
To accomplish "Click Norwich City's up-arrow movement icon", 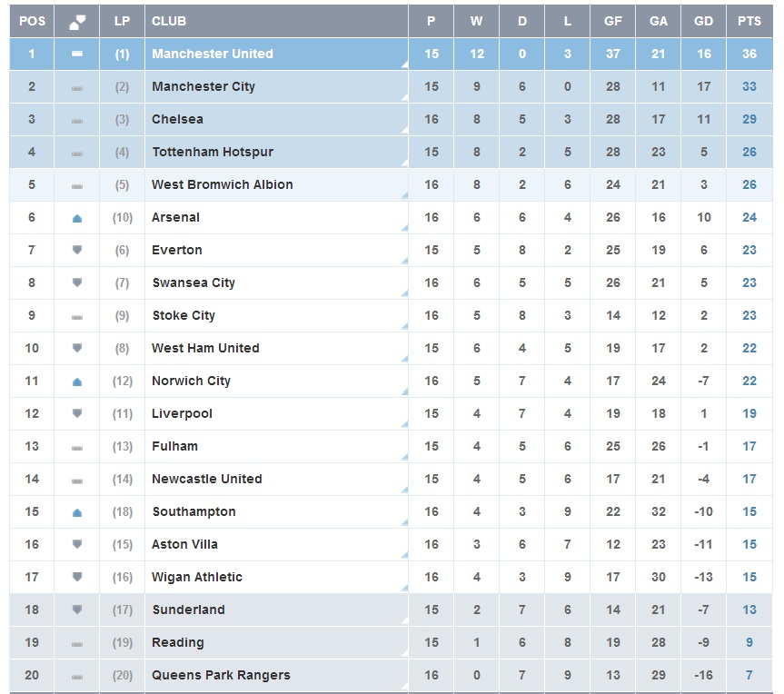I will click(x=77, y=382).
